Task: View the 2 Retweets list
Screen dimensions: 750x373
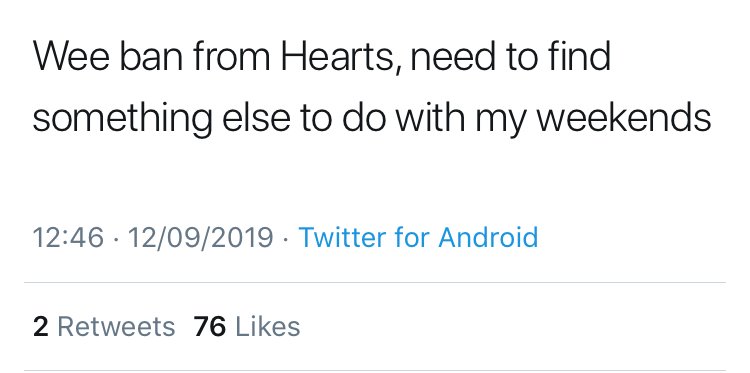Action: [104, 327]
